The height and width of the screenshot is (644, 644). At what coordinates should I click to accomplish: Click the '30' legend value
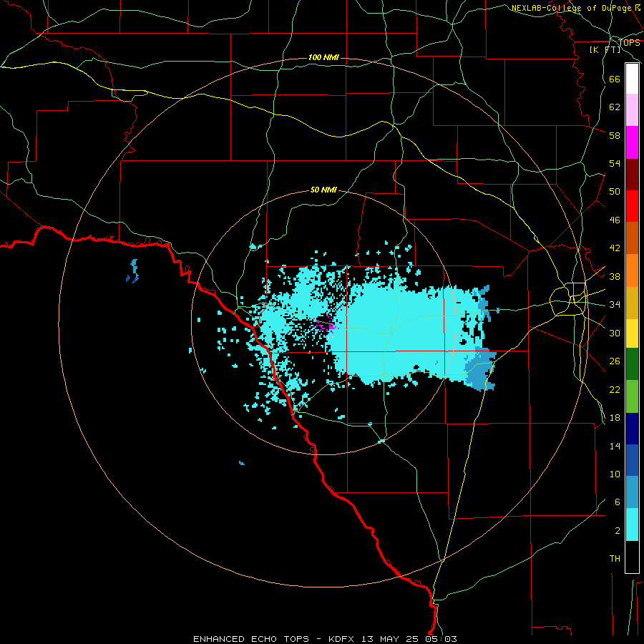[615, 333]
